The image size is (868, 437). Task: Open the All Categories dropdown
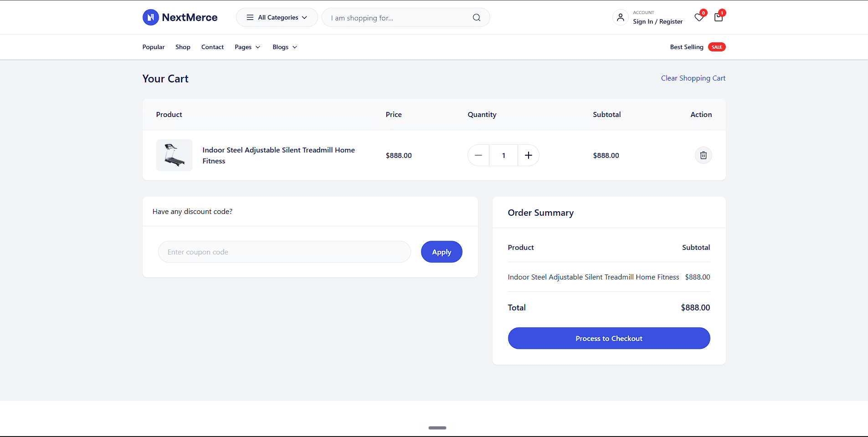coord(277,17)
